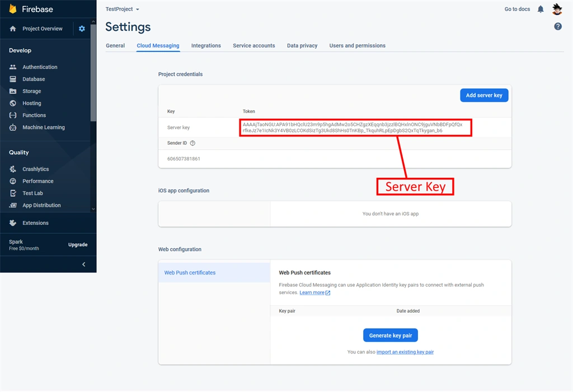Click the server key token text

353,127
